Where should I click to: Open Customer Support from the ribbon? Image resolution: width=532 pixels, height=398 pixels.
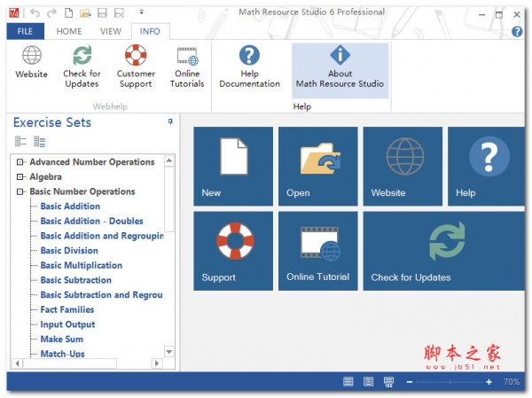click(136, 67)
